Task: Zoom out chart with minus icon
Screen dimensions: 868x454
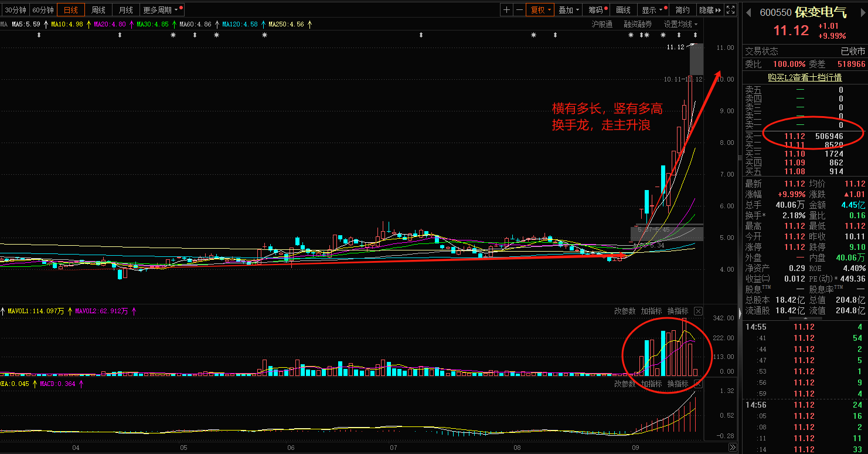Action: click(x=519, y=10)
